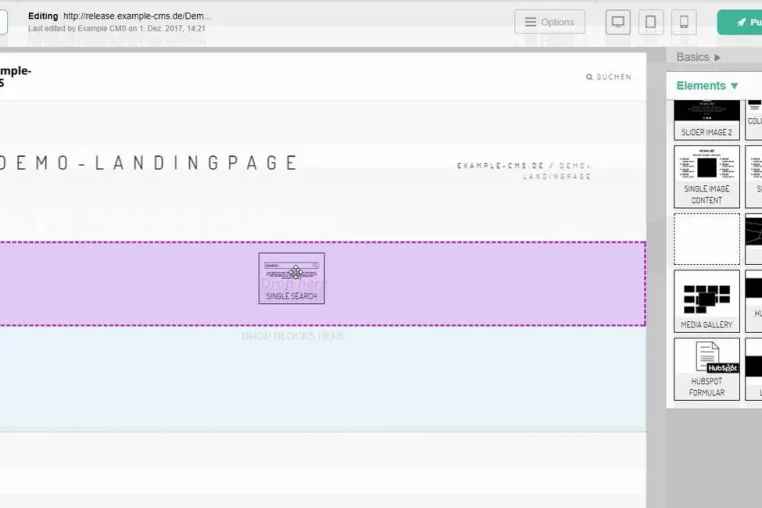Click the example-cms.de breadcrumb link
The image size is (762, 508).
click(501, 166)
